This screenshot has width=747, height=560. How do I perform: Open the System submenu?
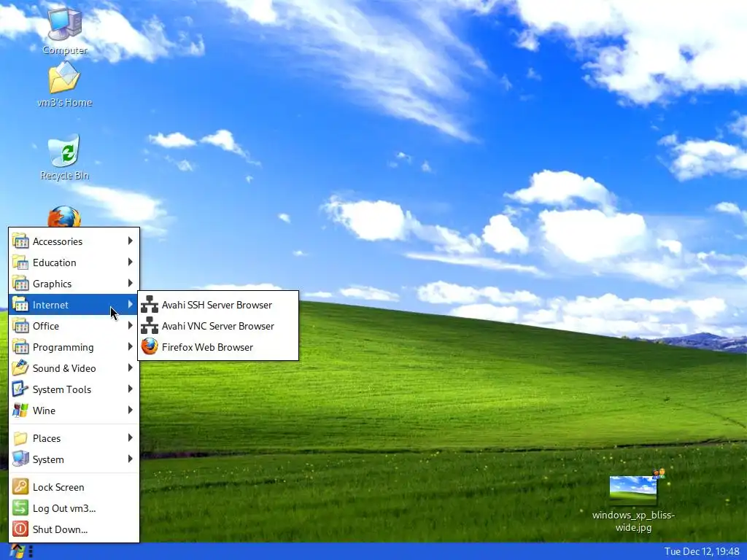pyautogui.click(x=74, y=459)
